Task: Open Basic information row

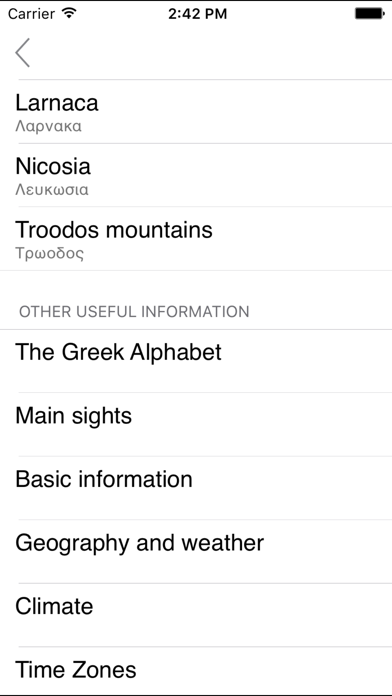Action: pyautogui.click(x=196, y=488)
